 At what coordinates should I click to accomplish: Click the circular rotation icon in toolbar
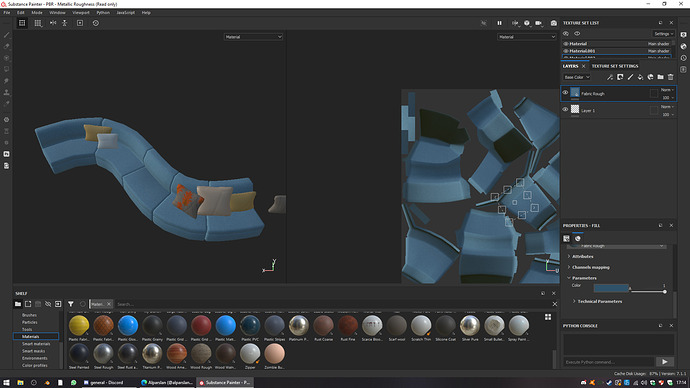(x=95, y=23)
